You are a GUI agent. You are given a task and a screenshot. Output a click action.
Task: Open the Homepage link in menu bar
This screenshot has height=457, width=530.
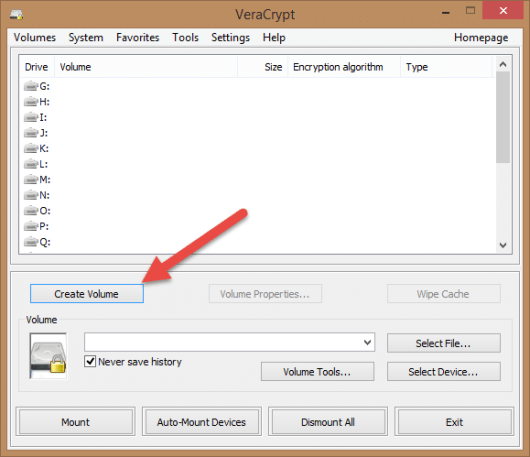[x=481, y=37]
